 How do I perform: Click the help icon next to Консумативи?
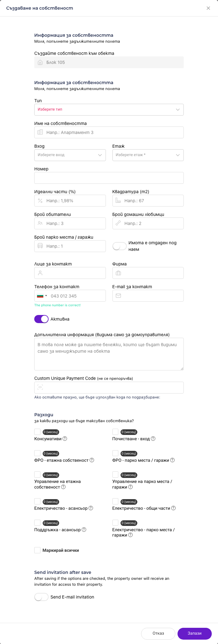[65, 439]
